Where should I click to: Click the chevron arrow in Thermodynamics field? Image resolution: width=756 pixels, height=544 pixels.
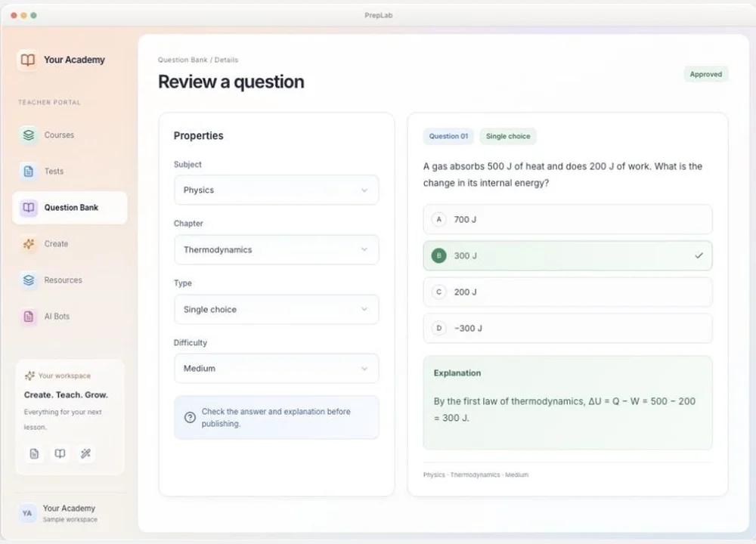point(364,249)
